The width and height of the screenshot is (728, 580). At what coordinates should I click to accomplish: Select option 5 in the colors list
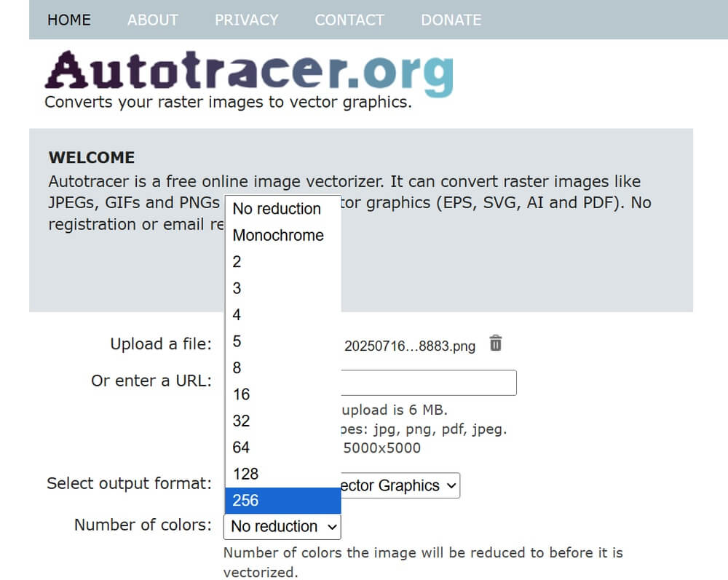[x=282, y=341]
